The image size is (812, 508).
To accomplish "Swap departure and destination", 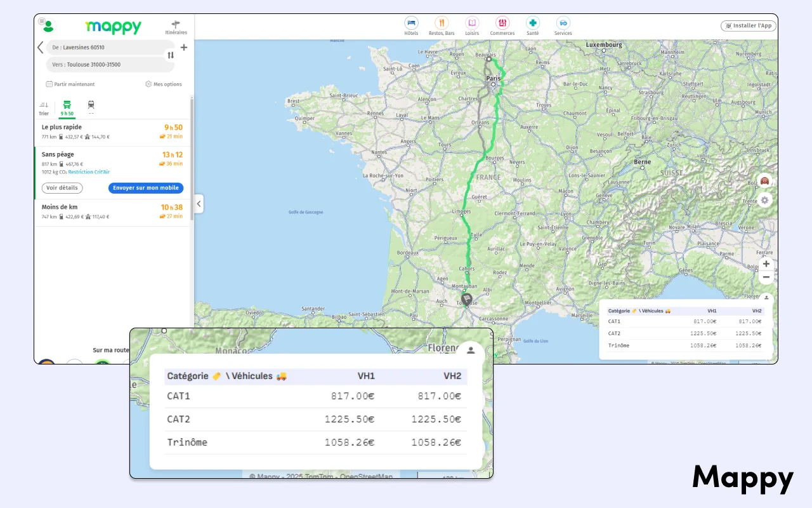I will point(171,55).
